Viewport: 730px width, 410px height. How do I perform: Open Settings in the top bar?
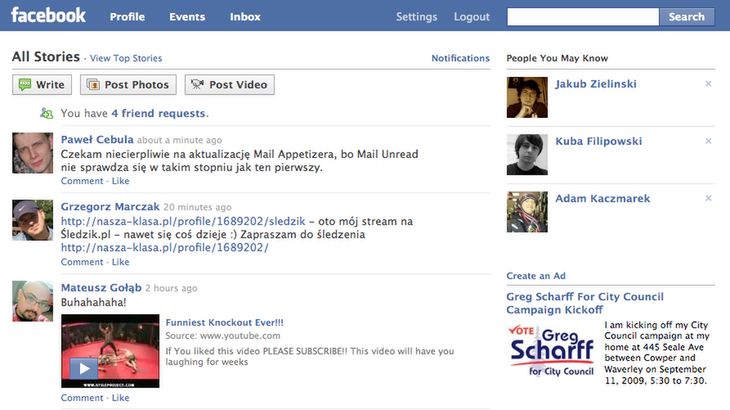coord(417,17)
